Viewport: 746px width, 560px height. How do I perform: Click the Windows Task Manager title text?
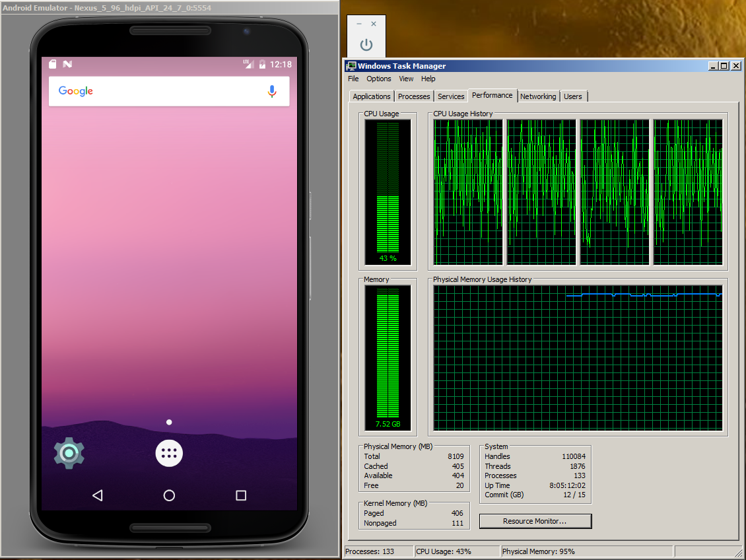coord(402,65)
